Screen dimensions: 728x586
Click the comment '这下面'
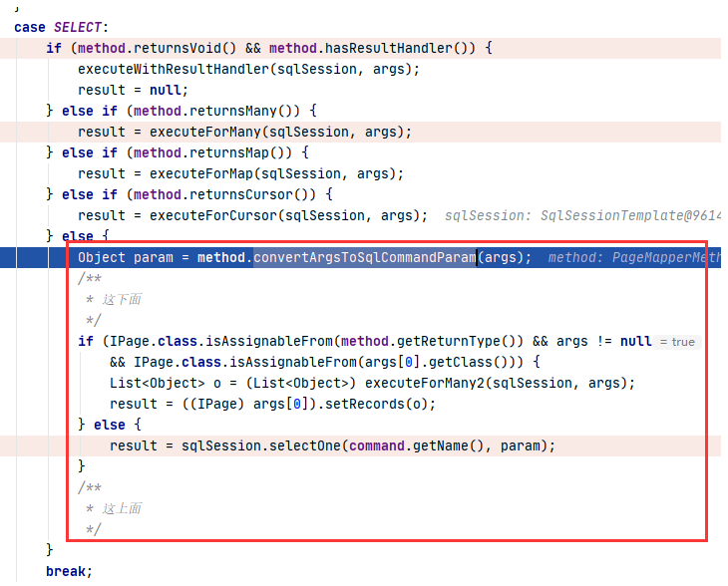[x=122, y=299]
